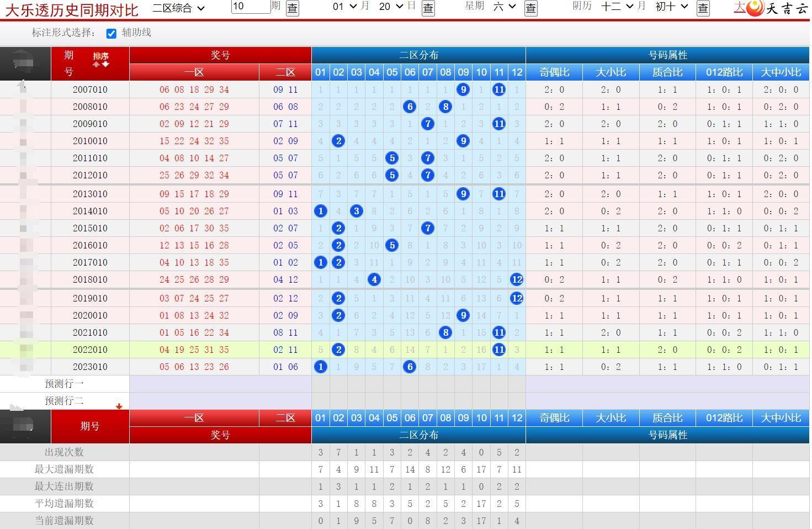The image size is (812, 529).
Task: Click the period number 2022010
Action: click(x=90, y=350)
